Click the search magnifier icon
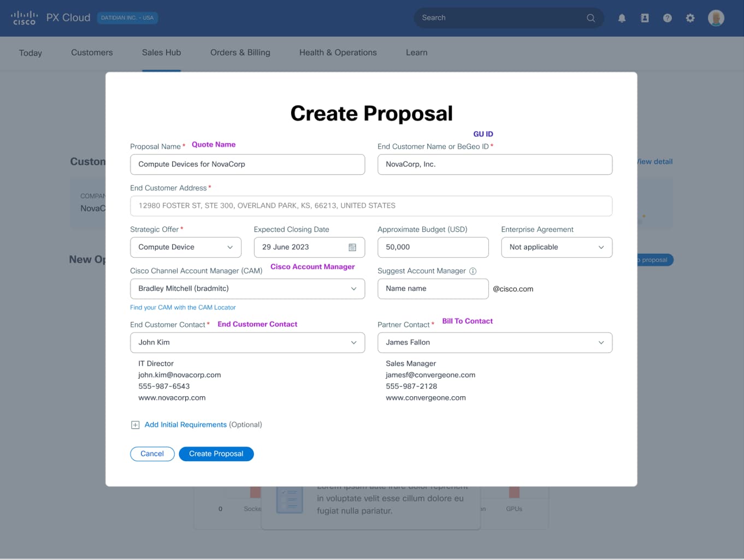Screen dimensions: 744x560 591,18
